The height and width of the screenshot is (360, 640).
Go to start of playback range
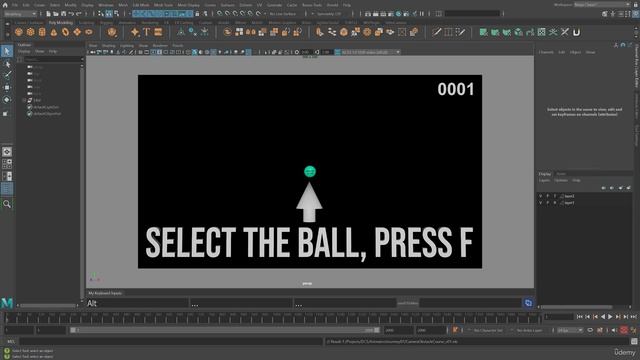pyautogui.click(x=580, y=317)
